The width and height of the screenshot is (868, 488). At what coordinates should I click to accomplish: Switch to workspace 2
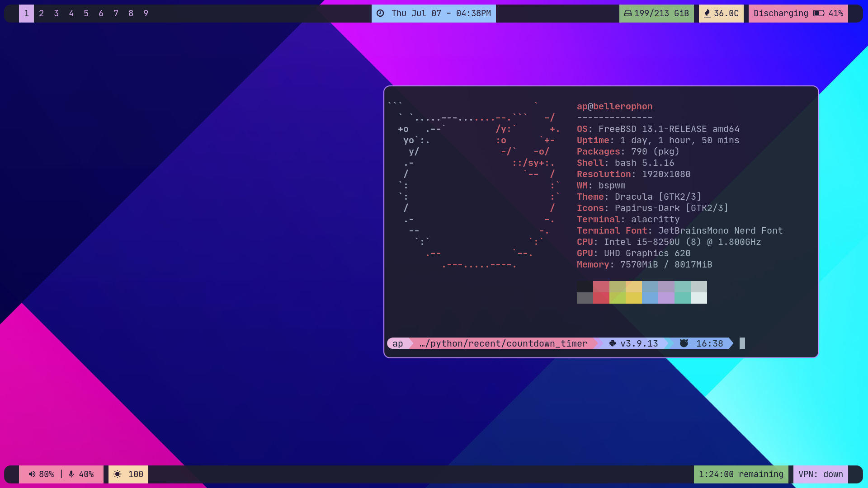(x=41, y=14)
